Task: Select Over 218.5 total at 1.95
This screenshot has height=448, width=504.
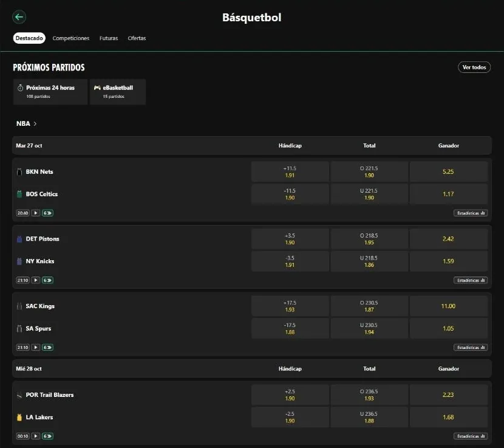Action: pyautogui.click(x=369, y=239)
